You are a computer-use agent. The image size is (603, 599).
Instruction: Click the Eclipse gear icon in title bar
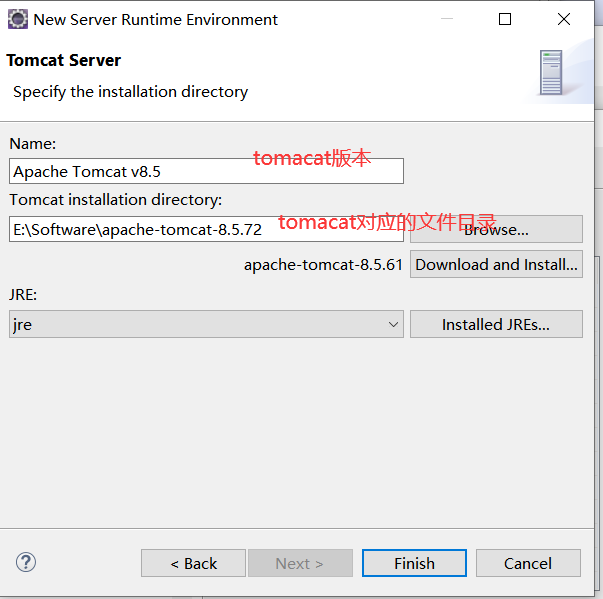pyautogui.click(x=18, y=19)
